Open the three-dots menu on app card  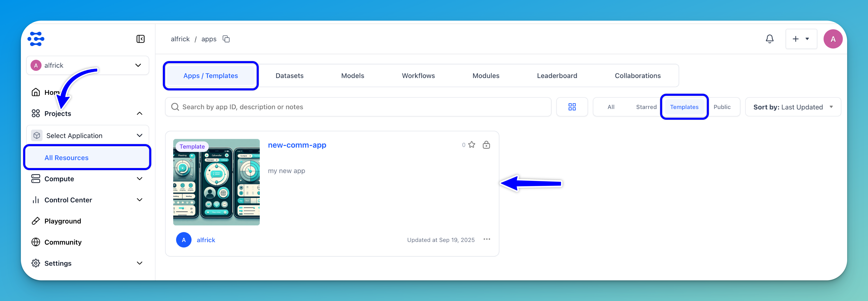(486, 239)
